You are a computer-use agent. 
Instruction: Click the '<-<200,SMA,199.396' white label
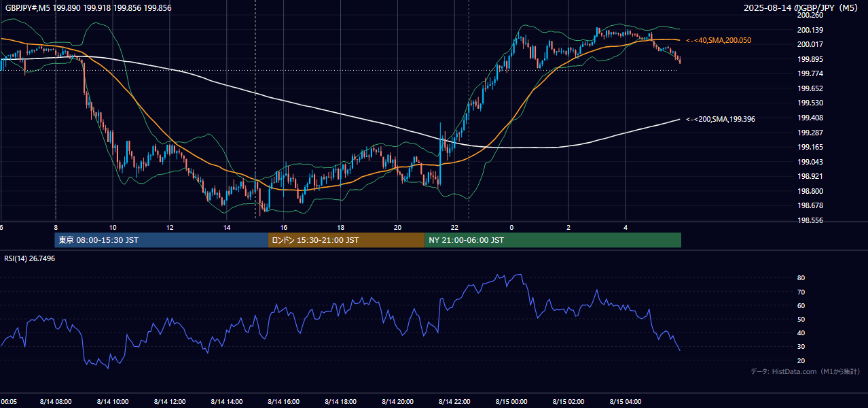[x=721, y=119]
